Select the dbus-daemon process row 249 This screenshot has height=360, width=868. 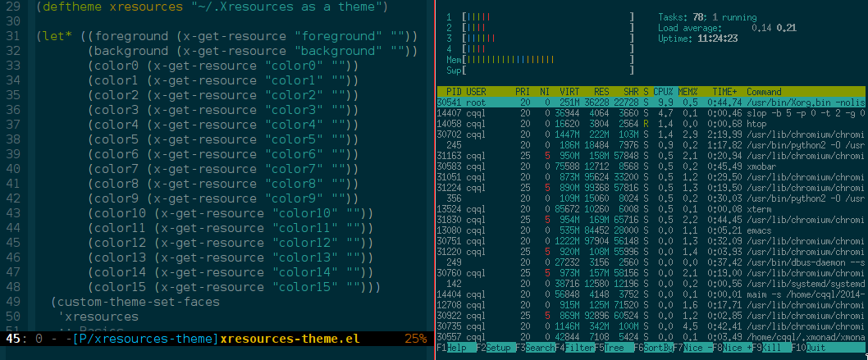click(651, 262)
